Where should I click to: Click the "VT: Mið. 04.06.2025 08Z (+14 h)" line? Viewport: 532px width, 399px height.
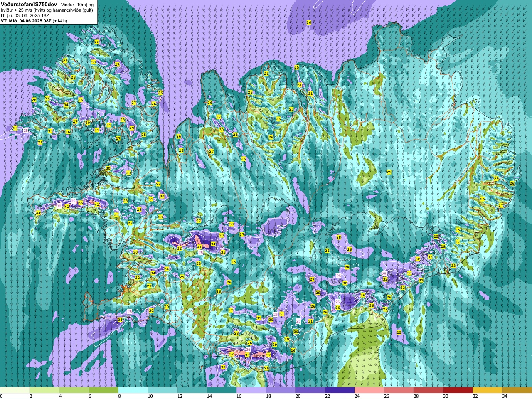click(34, 21)
